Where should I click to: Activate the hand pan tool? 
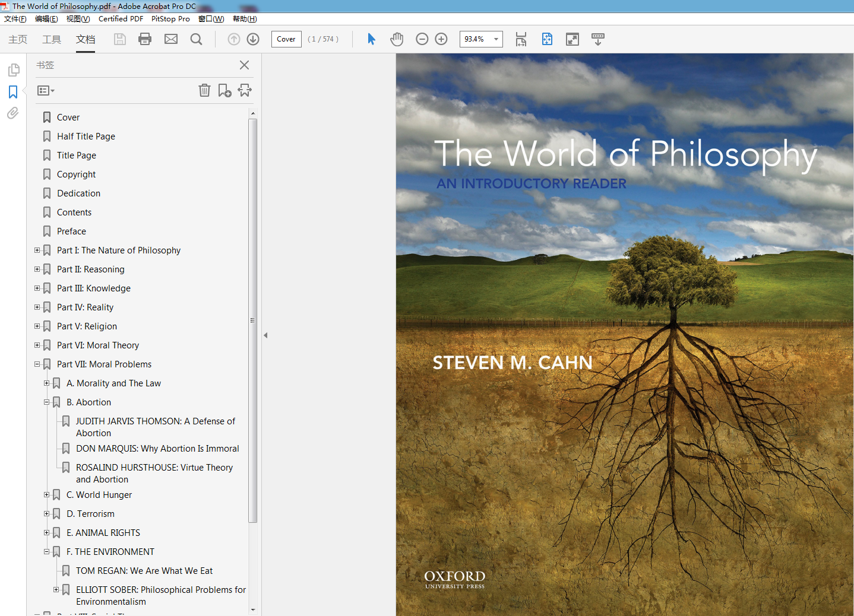tap(397, 39)
